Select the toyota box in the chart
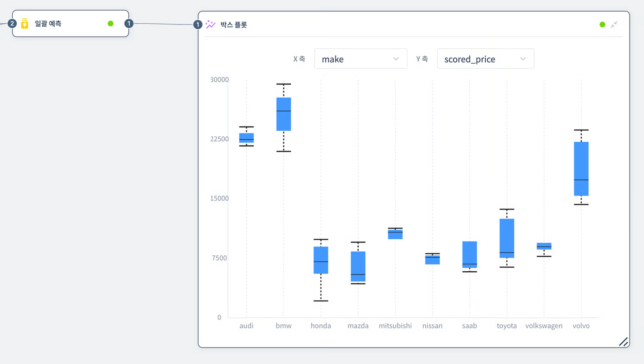 [507, 238]
